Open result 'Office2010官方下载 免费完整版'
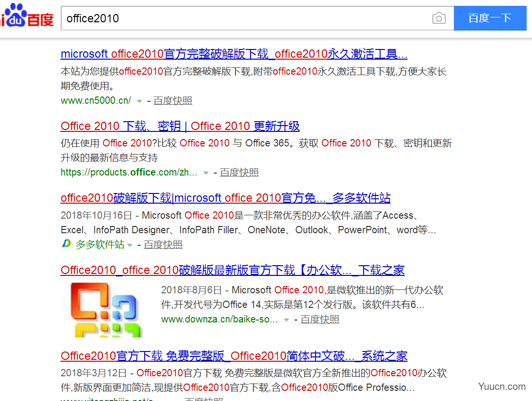The width and height of the screenshot is (532, 401). pyautogui.click(x=234, y=356)
